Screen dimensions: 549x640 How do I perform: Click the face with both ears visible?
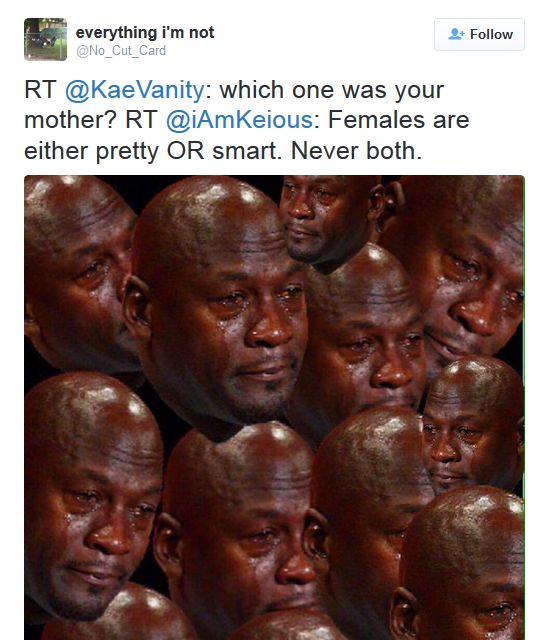[x=241, y=531]
